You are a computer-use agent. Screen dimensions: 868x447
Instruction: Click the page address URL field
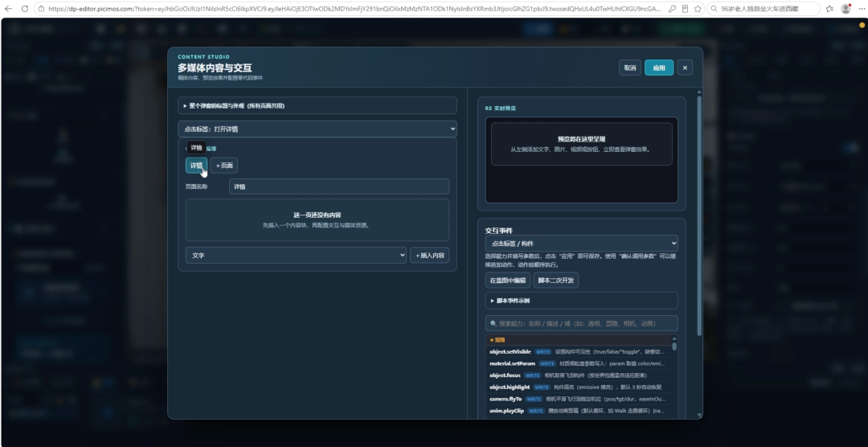[x=354, y=9]
